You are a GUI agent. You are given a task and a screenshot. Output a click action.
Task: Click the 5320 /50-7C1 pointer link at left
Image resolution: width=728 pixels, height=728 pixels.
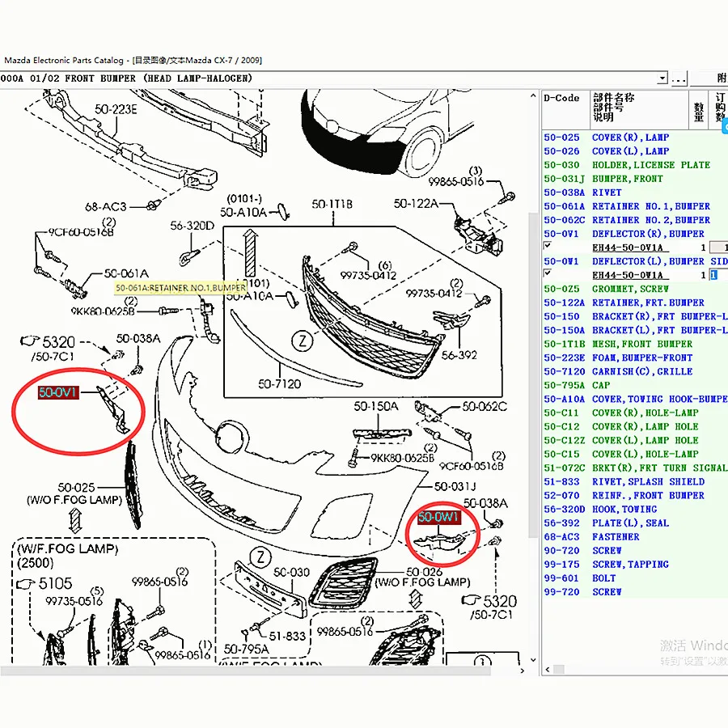48,348
